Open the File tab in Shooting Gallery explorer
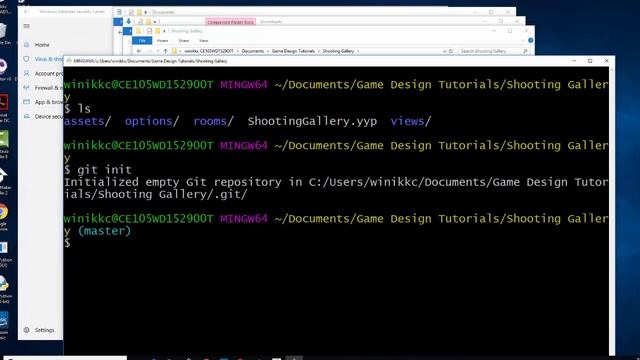The image size is (640, 360). [x=142, y=40]
